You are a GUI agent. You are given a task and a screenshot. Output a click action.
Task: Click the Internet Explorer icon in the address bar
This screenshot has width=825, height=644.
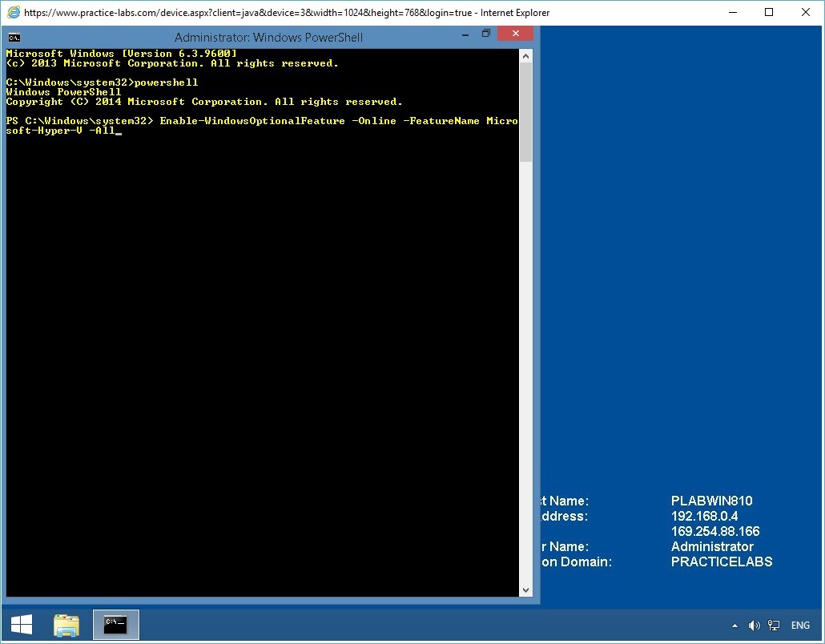tap(13, 13)
